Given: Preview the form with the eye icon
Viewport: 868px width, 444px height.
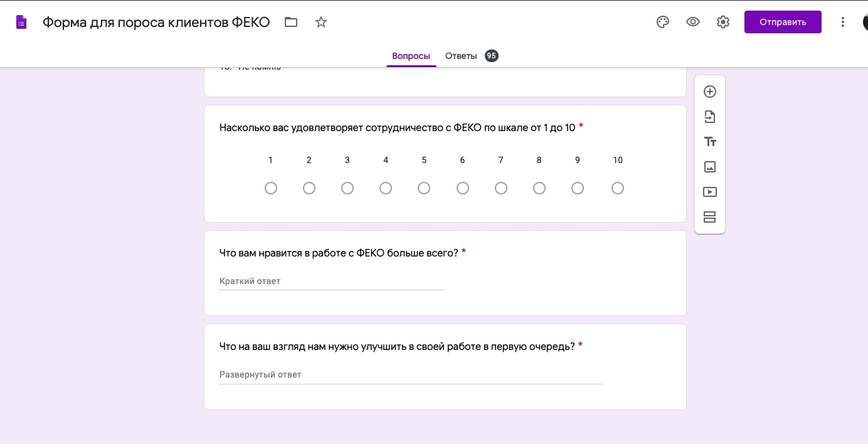Looking at the screenshot, I should 693,22.
